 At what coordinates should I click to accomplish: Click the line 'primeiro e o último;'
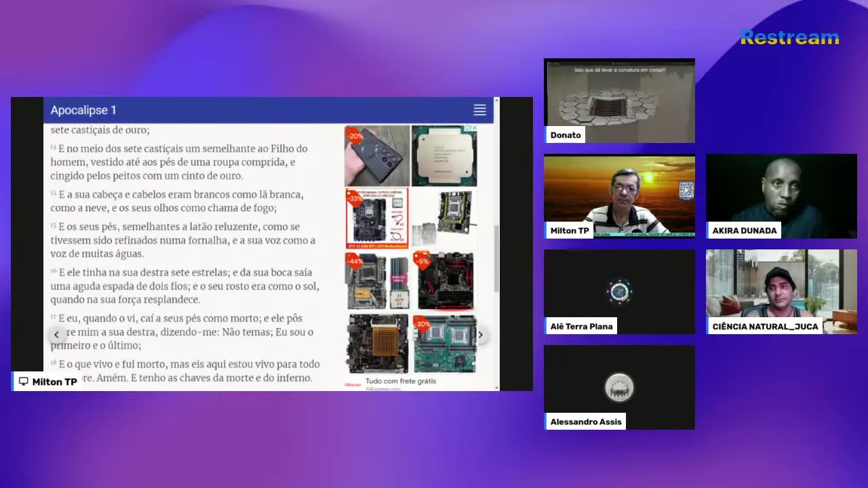[96, 346]
